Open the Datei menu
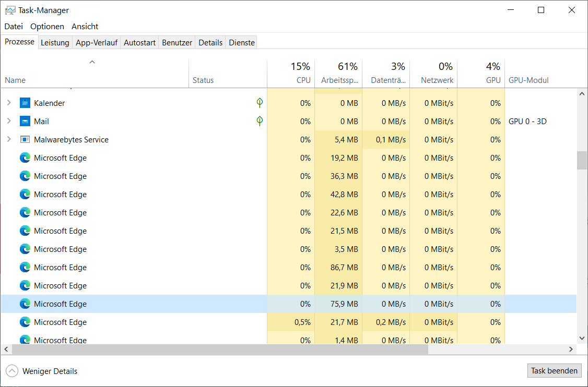This screenshot has width=588, height=387. [x=14, y=26]
